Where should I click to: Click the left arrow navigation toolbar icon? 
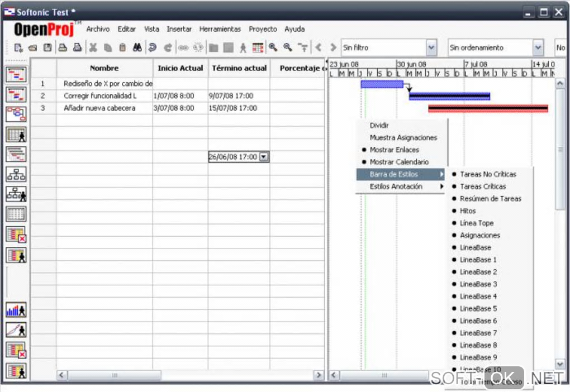click(x=319, y=47)
